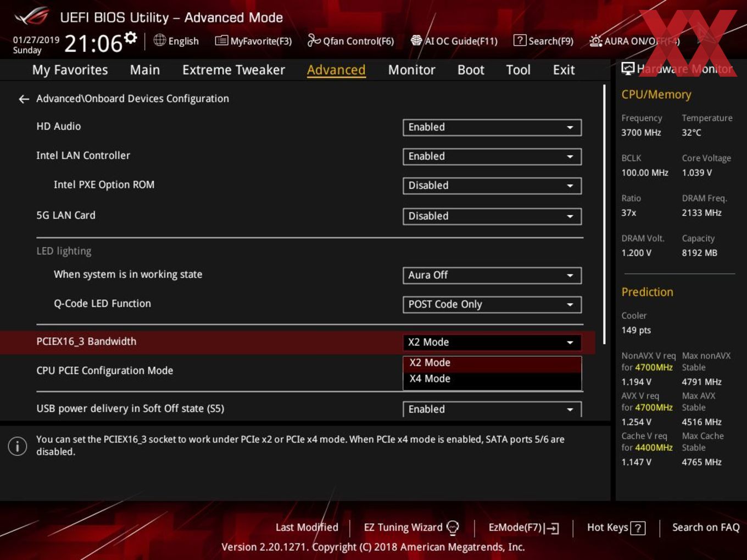Click the globe language icon
Image resolution: width=747 pixels, height=560 pixels.
(x=159, y=40)
